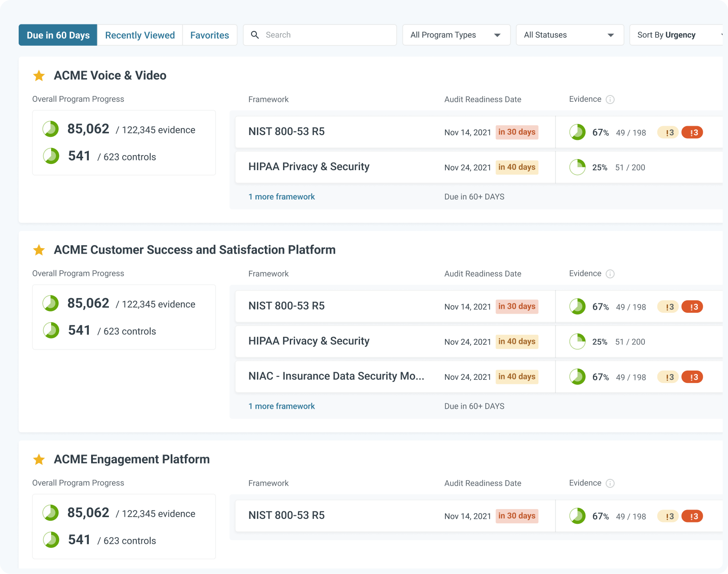Click yellow warning badge on Voice & Video NIST row
The width and height of the screenshot is (728, 574).
(x=668, y=132)
